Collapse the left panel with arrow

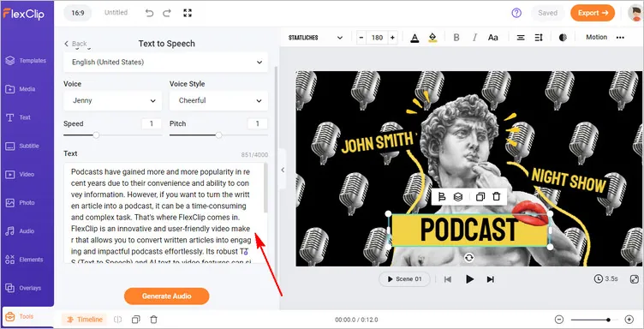[283, 170]
